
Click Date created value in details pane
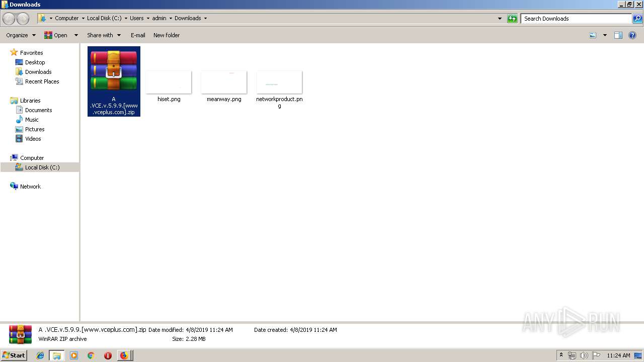(313, 330)
